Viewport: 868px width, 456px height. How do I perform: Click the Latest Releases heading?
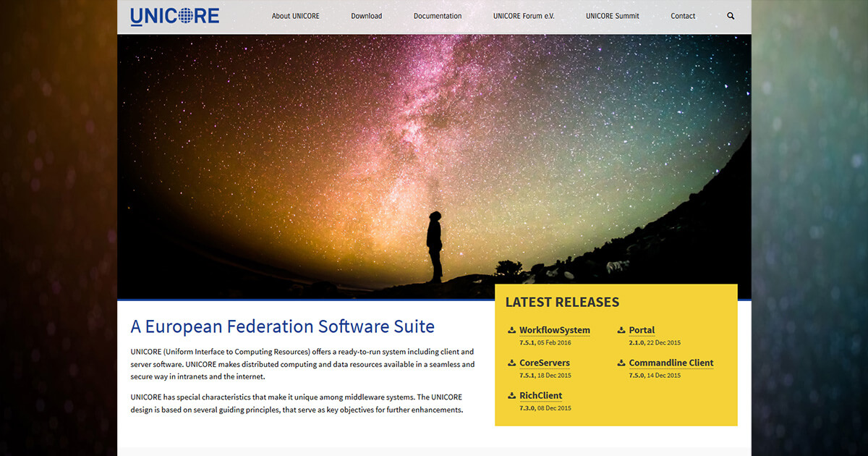click(562, 302)
